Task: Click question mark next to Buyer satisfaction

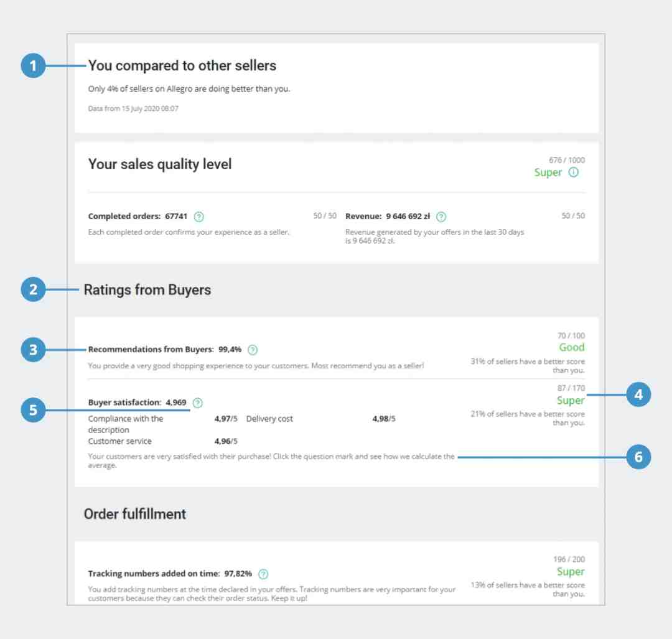Action: [198, 403]
